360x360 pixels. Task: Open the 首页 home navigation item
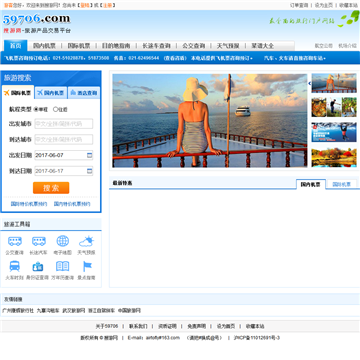point(15,46)
